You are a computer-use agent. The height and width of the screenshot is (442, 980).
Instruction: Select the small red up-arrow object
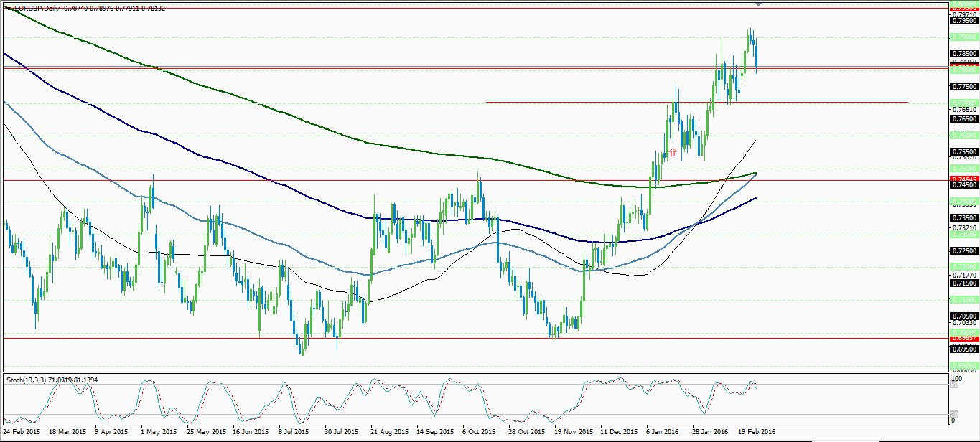[x=673, y=152]
